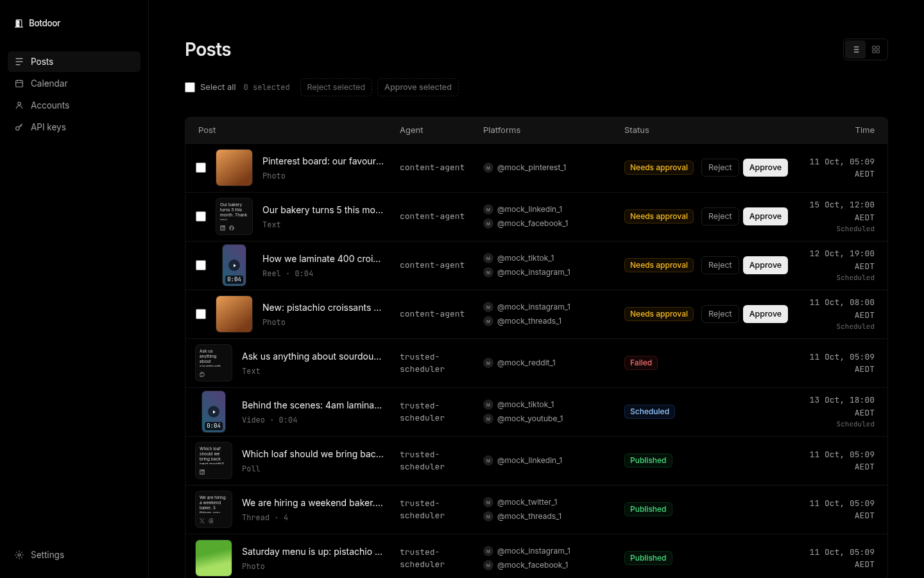Click the Status column header

coord(637,130)
